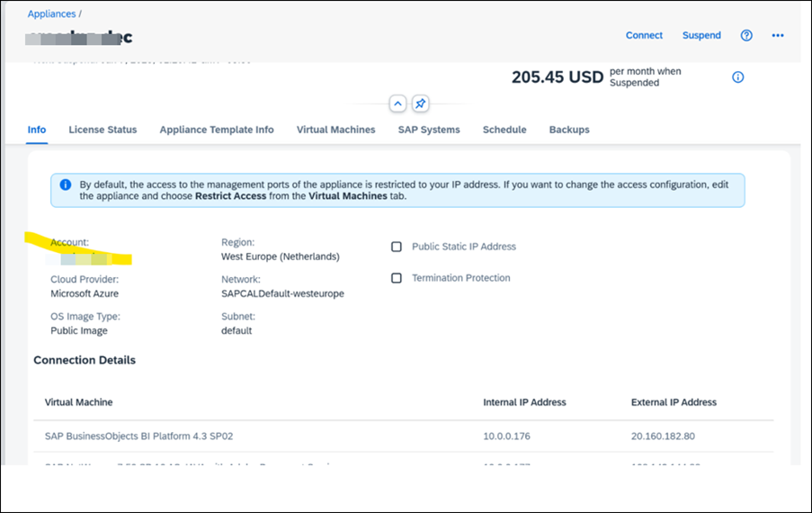Open the Virtual Machines tab
Viewport: 812px width, 513px height.
click(x=335, y=130)
